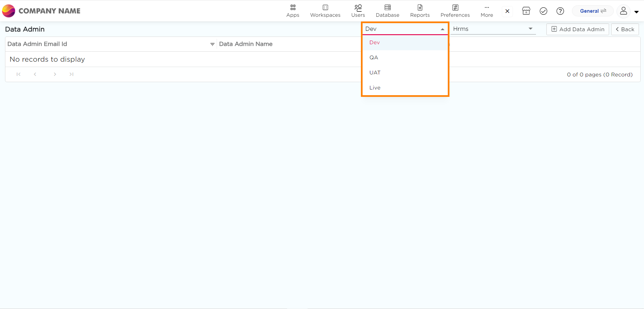The width and height of the screenshot is (644, 309).
Task: Collapse the Dev environment dropdown
Action: (442, 29)
